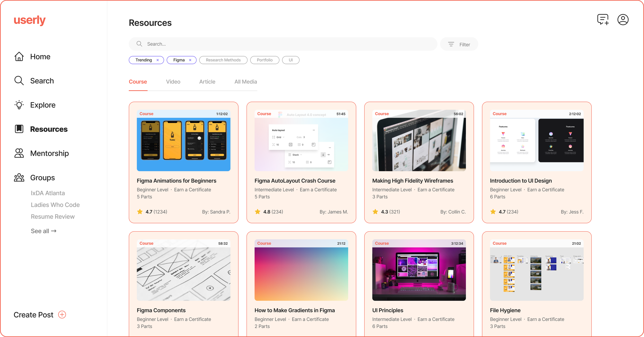
Task: Switch to the All Media tab
Action: 245,81
